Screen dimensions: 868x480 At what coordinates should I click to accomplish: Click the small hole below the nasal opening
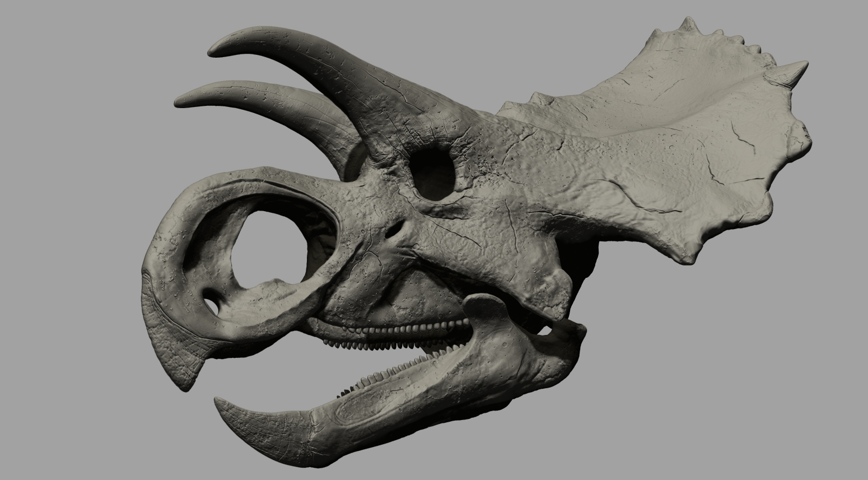tap(211, 305)
